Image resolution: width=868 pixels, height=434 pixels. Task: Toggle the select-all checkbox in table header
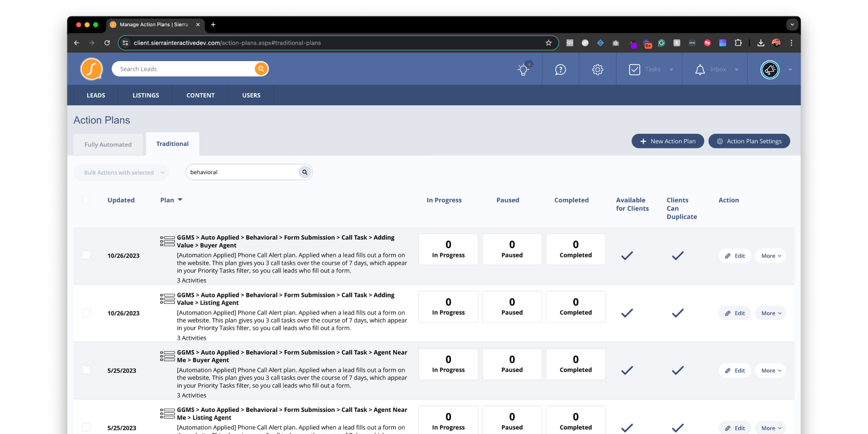click(x=86, y=200)
